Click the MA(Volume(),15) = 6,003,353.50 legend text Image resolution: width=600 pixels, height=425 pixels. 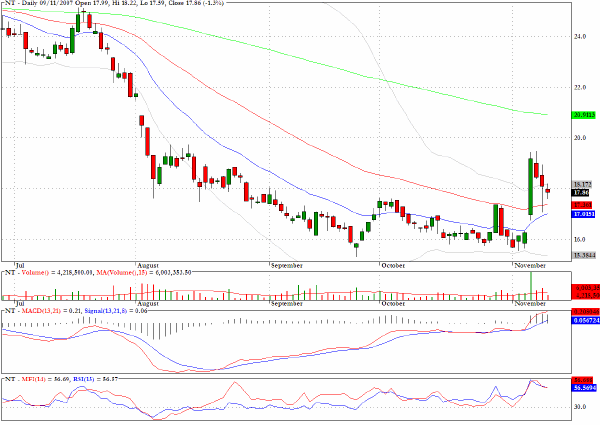pyautogui.click(x=143, y=272)
